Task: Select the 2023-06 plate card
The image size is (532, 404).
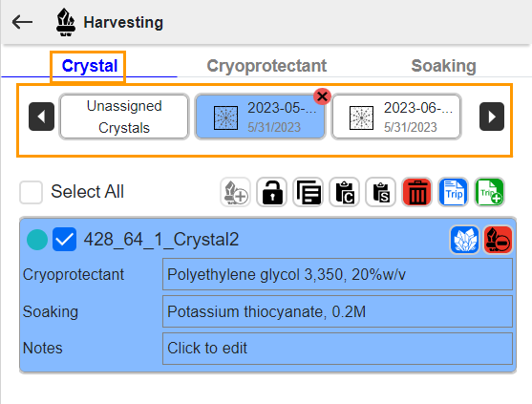Action: tap(396, 117)
